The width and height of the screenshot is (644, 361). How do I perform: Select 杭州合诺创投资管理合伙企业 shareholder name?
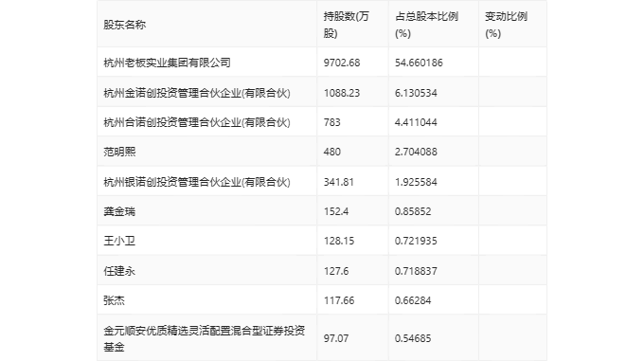(197, 122)
